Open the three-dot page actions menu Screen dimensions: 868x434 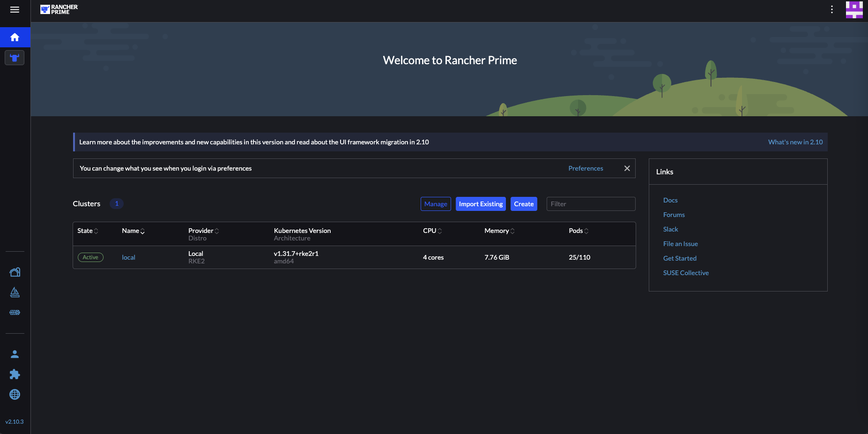pos(832,9)
